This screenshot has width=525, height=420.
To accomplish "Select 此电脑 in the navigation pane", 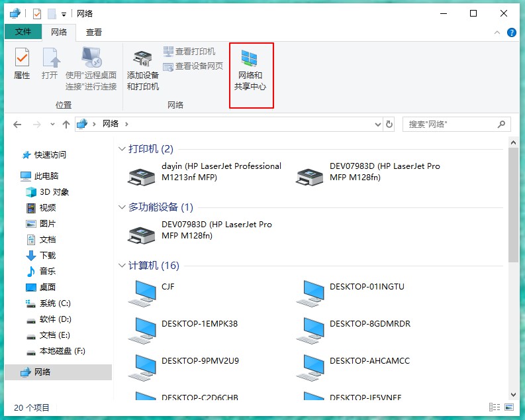I will pos(46,176).
